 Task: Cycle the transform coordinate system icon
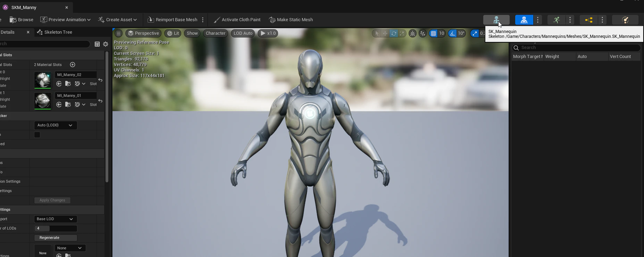[412, 33]
